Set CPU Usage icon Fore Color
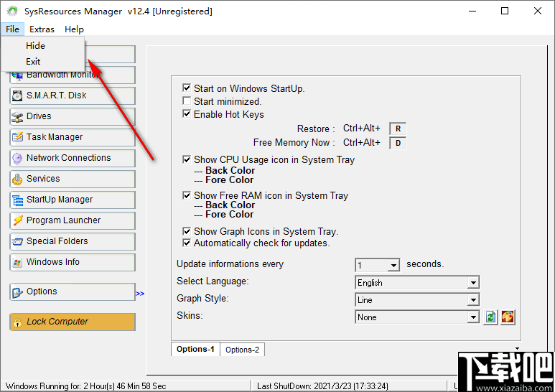This screenshot has width=555, height=392. pos(229,180)
